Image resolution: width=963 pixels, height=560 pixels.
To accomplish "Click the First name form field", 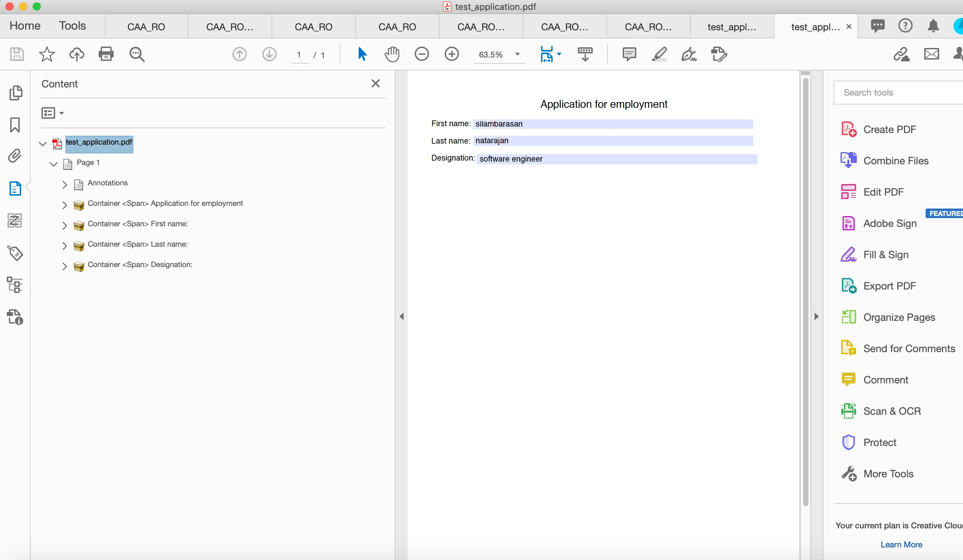I will coord(613,124).
